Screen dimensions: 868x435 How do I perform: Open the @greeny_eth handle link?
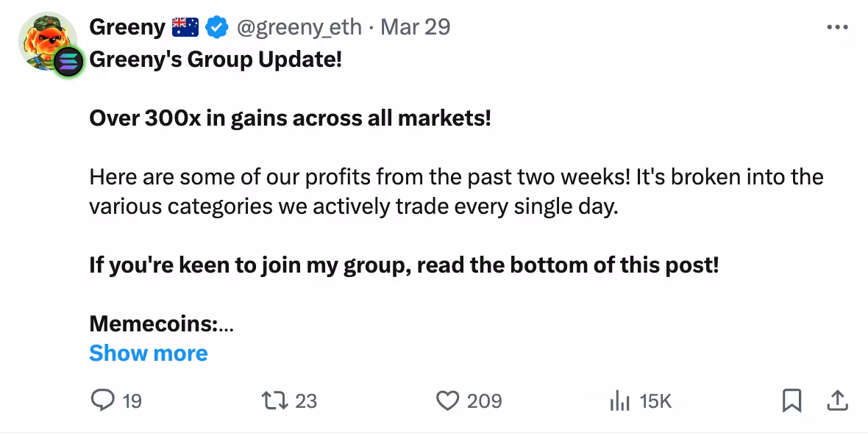coord(298,27)
